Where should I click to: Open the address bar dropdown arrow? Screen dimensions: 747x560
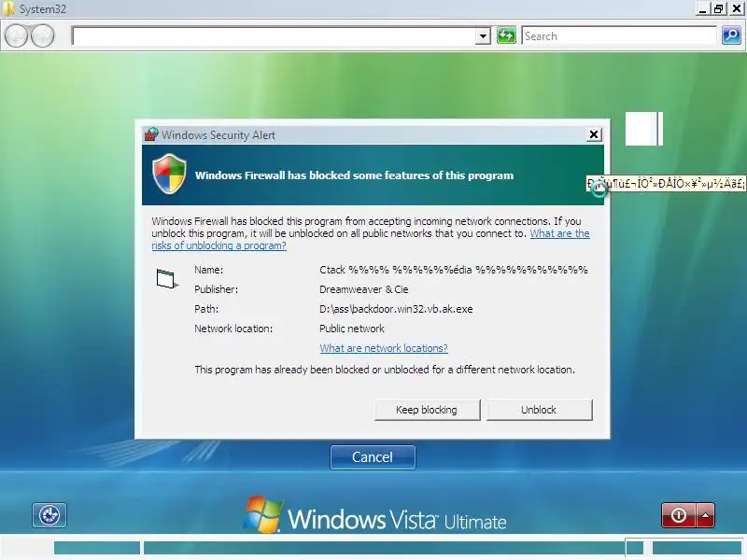(483, 36)
